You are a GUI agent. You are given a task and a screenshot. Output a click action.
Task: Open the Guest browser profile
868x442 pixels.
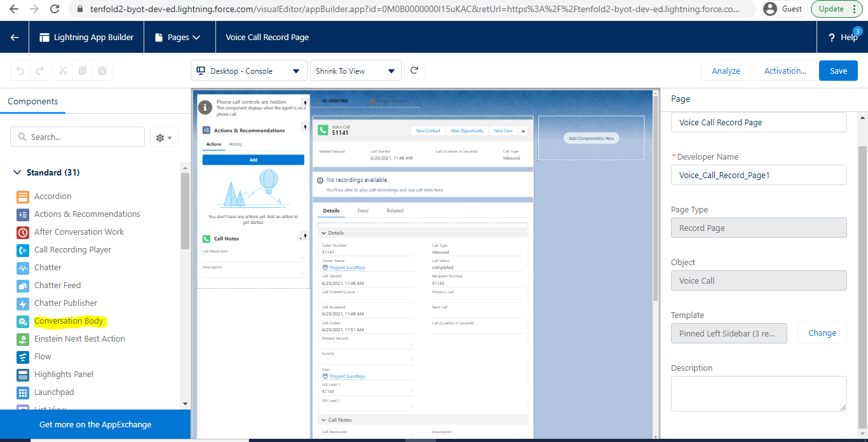[x=783, y=9]
